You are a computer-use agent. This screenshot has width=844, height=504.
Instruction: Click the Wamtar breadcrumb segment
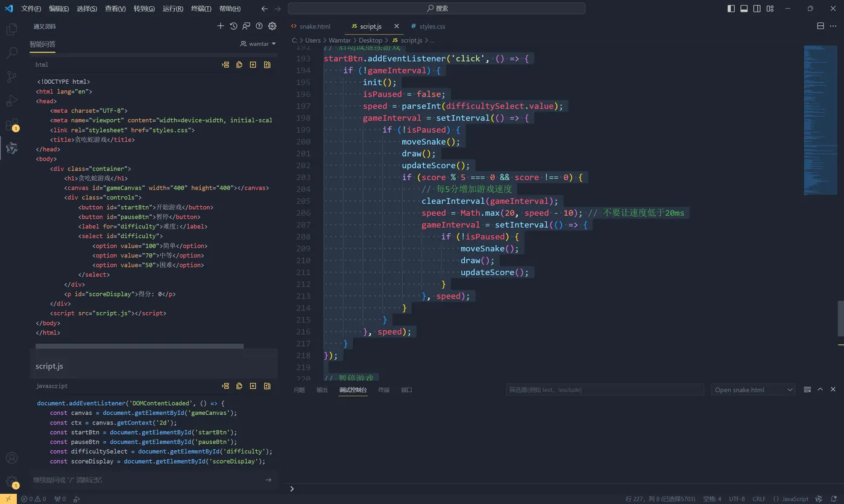pyautogui.click(x=340, y=40)
